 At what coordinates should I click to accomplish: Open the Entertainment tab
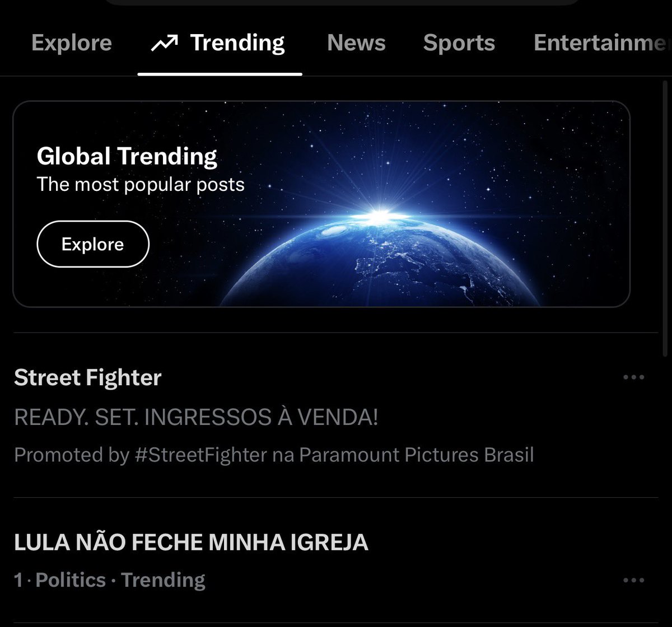[603, 43]
